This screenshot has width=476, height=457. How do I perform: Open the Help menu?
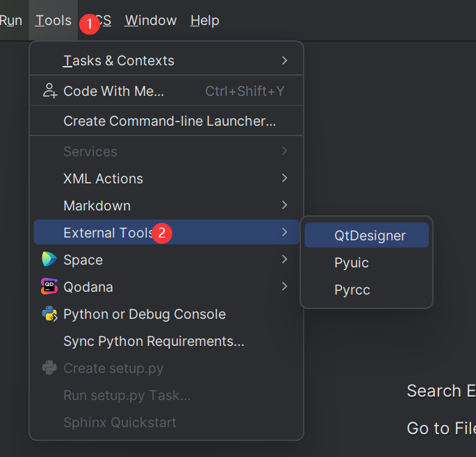click(x=204, y=20)
